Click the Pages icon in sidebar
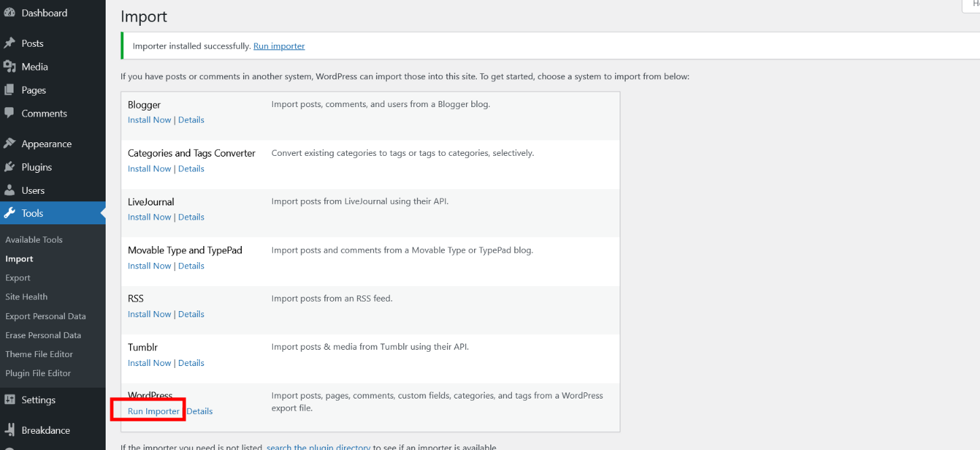The height and width of the screenshot is (450, 980). point(9,90)
